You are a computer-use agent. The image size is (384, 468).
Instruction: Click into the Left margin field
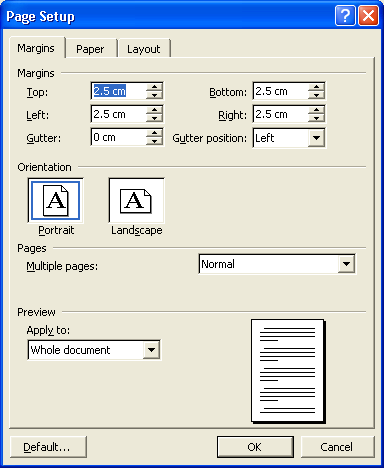tap(119, 114)
